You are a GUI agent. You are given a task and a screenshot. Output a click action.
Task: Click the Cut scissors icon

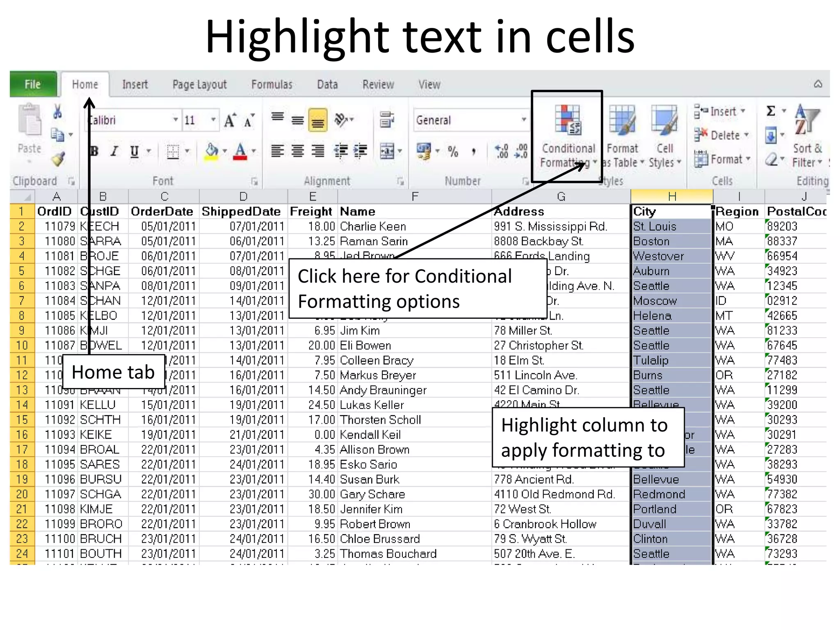pos(57,111)
